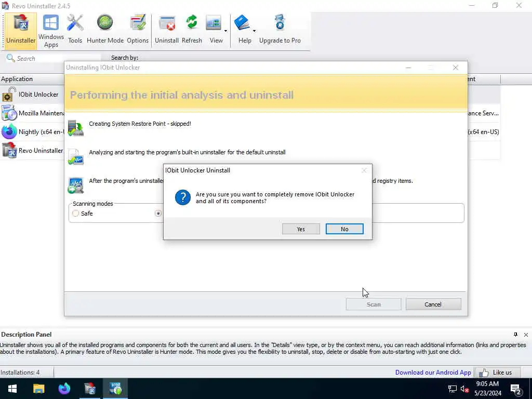Click the Like us button
The width and height of the screenshot is (532, 399).
[497, 373]
